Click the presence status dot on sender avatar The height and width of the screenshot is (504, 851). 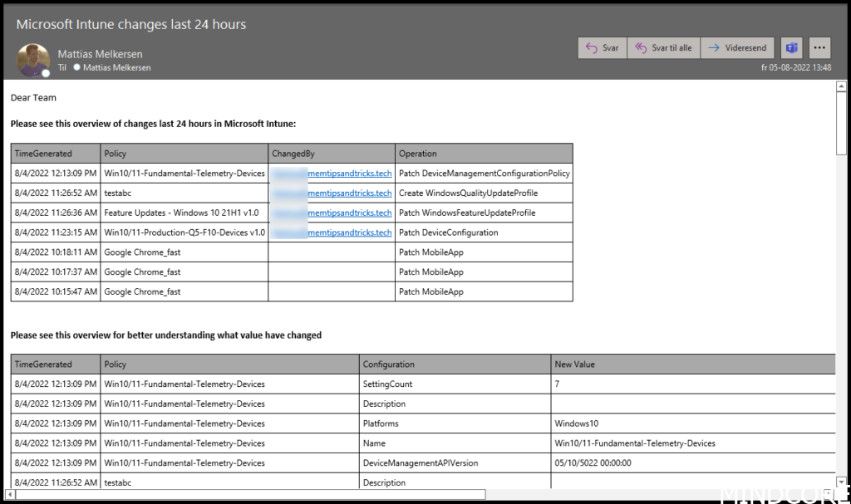coord(44,73)
